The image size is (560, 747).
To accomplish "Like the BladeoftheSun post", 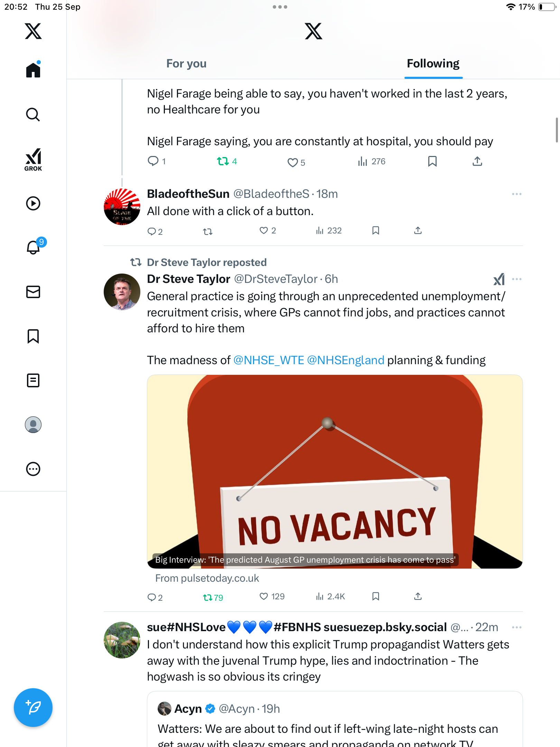I will click(x=264, y=231).
